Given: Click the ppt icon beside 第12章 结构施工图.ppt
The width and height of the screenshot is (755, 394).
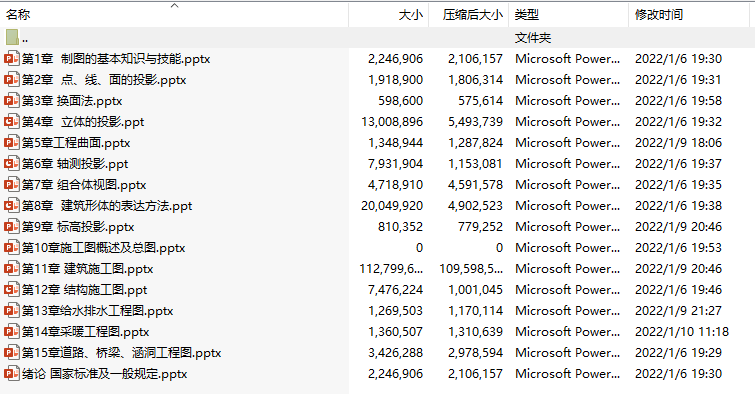Looking at the screenshot, I should (x=12, y=289).
